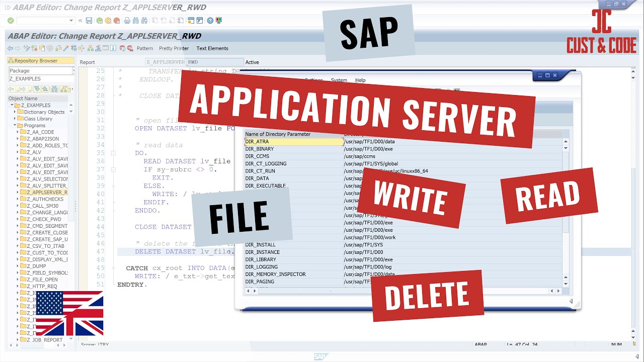
Task: Click the Display Object List hierarchy icon
Action: (x=91, y=48)
